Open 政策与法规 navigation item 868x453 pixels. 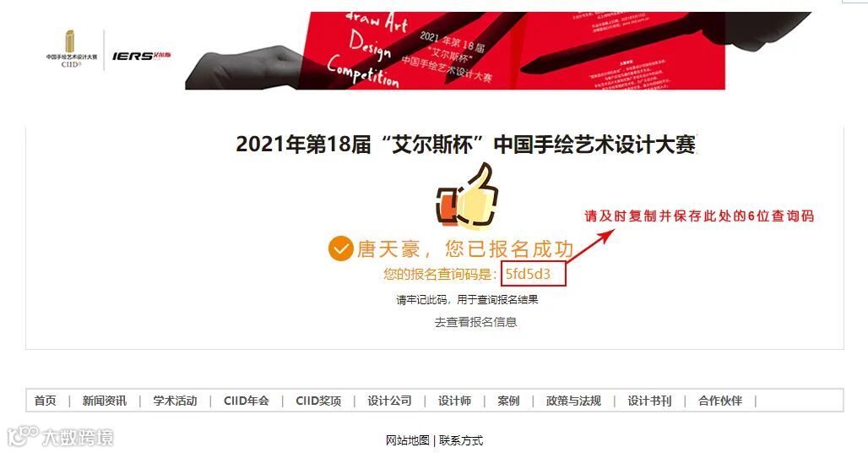573,401
